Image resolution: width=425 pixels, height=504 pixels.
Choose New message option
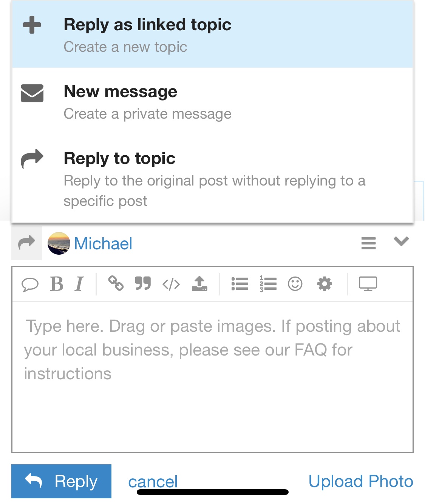pos(212,102)
